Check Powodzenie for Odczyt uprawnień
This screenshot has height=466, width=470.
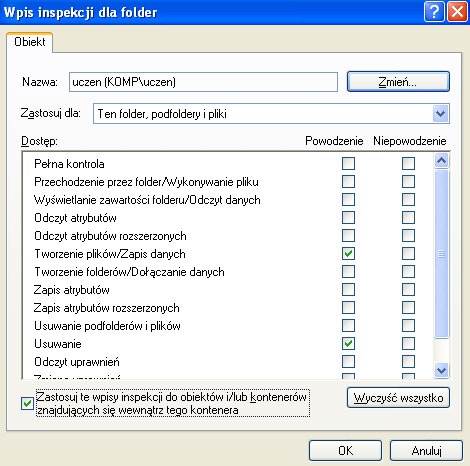click(x=348, y=362)
